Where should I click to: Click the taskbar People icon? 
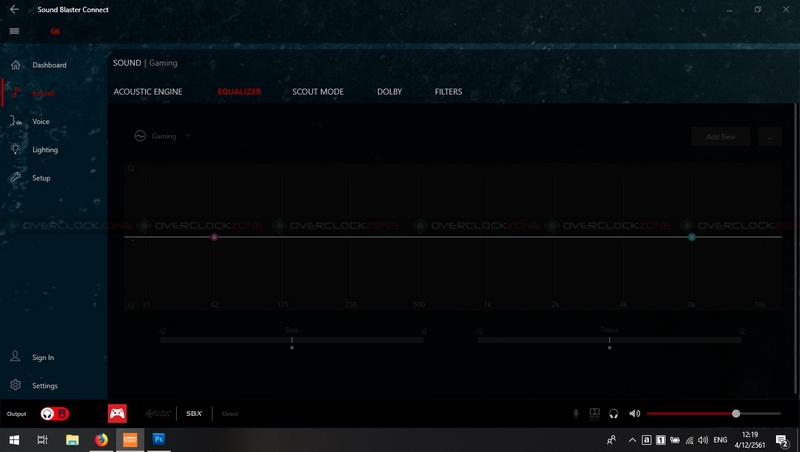[611, 440]
